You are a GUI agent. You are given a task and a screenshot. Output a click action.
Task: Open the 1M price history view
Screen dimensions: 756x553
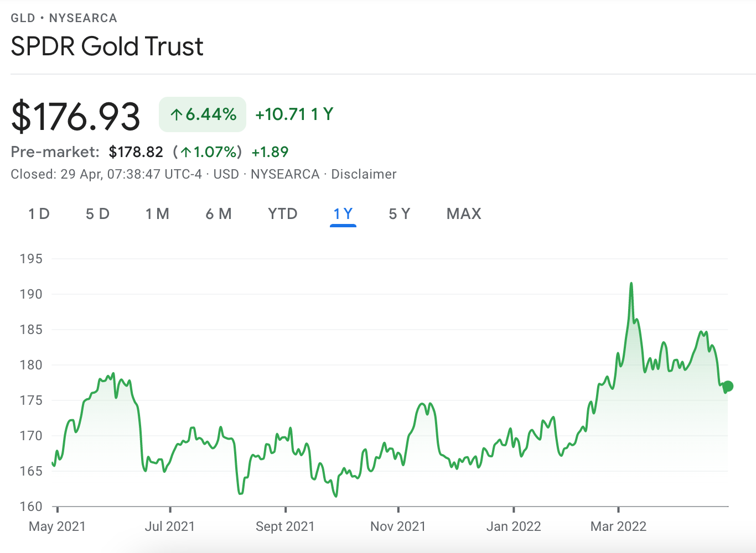pyautogui.click(x=157, y=213)
